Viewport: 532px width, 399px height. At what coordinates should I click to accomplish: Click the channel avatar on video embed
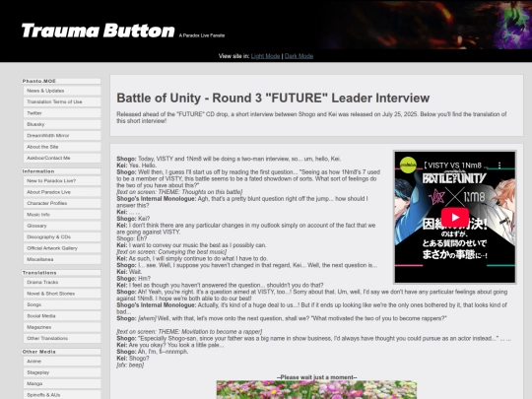click(408, 166)
